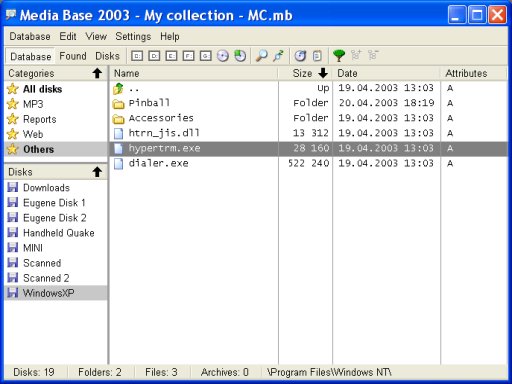Open the View menu
Image resolution: width=512 pixels, height=384 pixels.
point(96,36)
